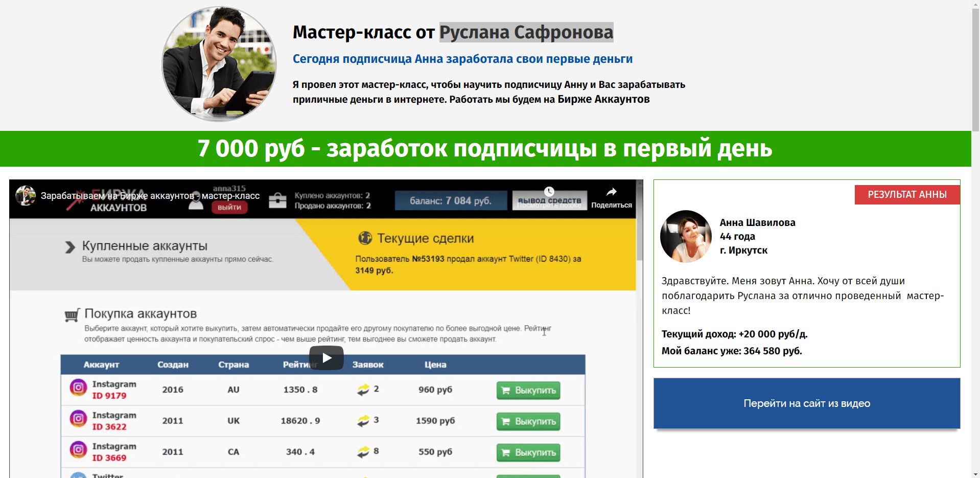Viewport: 980px width, 478px height.
Task: Click Anna Shavilova's profile photo
Action: click(686, 236)
